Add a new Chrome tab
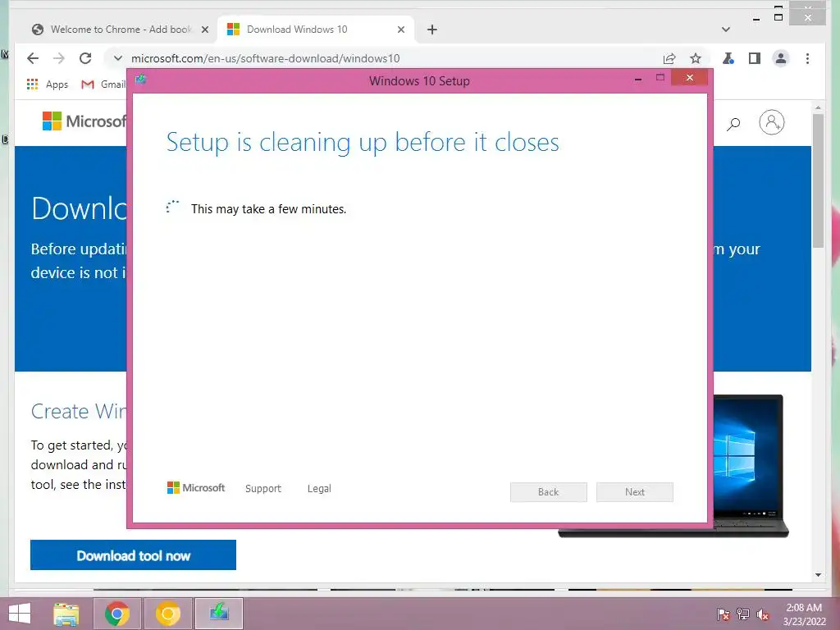The image size is (840, 630). point(432,30)
